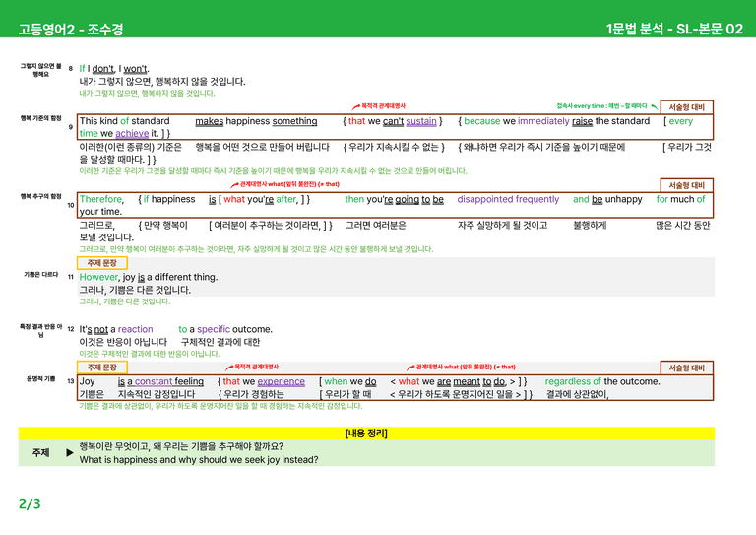Screen dimensions: 756x535
Task: Click the side label 행복 추구의 함정
Action: 41,196
